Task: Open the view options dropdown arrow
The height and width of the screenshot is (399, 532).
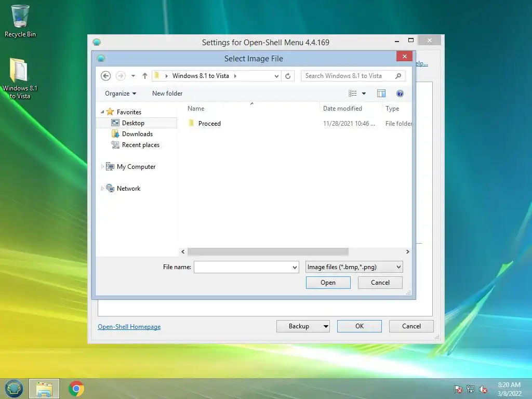Action: 364,94
